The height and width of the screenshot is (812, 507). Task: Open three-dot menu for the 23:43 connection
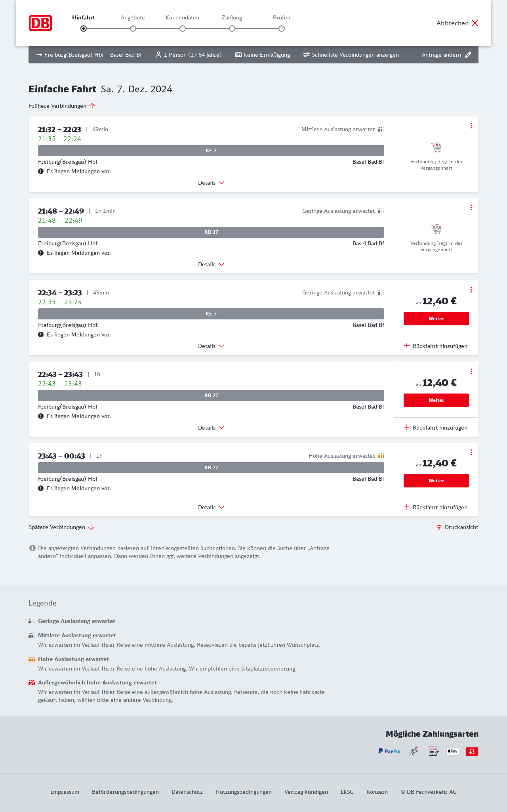471,452
